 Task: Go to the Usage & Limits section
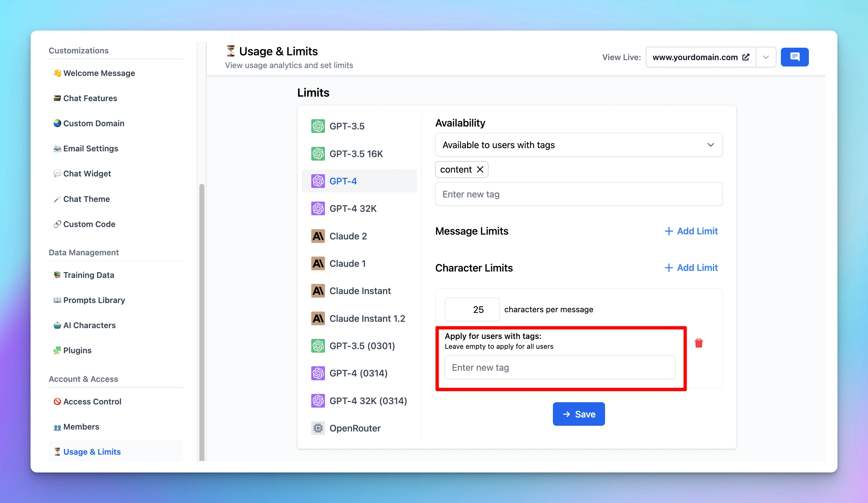tap(92, 452)
